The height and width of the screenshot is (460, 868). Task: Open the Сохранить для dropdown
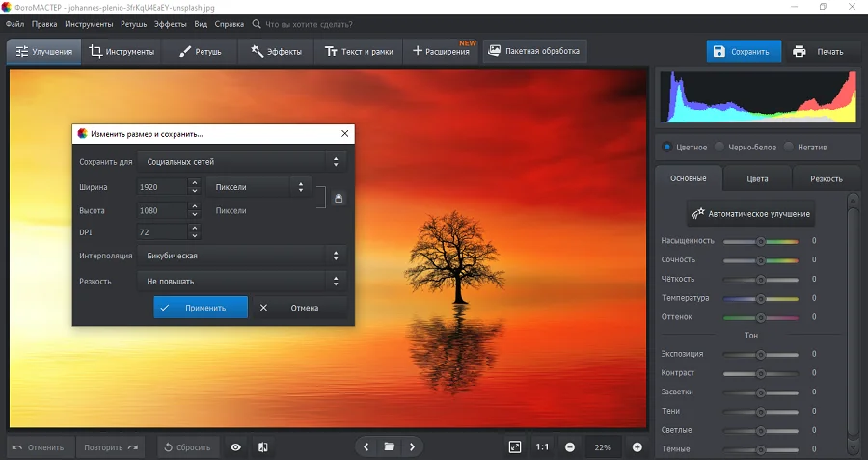(241, 162)
